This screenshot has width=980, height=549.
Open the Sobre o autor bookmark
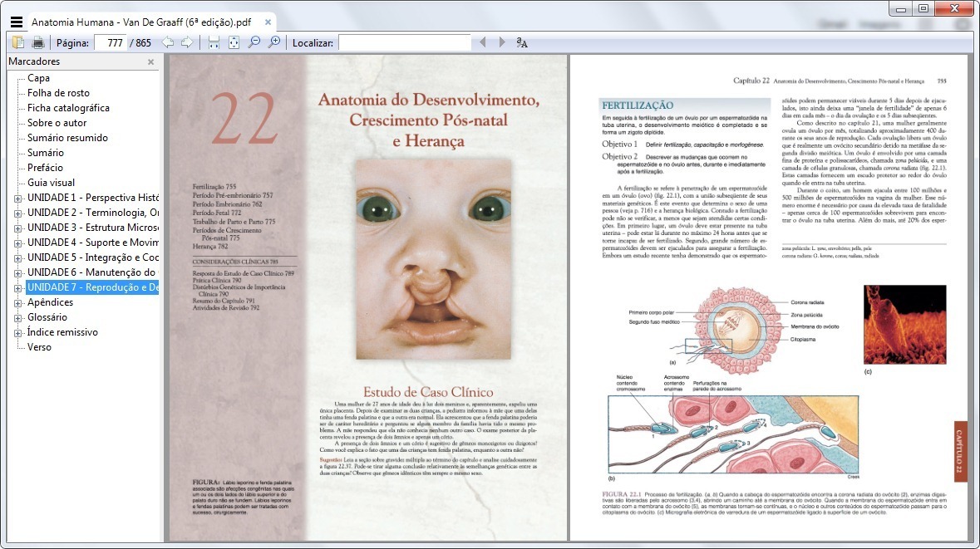pyautogui.click(x=57, y=123)
